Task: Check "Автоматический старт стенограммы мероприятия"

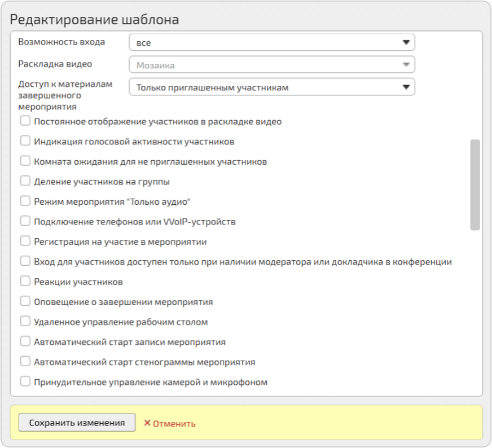Action: [25, 362]
